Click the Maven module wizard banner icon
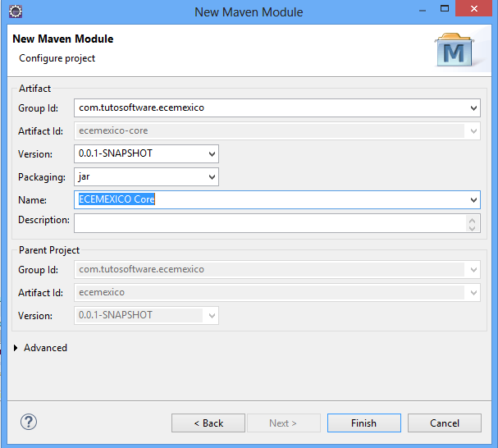The width and height of the screenshot is (498, 448). (x=454, y=49)
